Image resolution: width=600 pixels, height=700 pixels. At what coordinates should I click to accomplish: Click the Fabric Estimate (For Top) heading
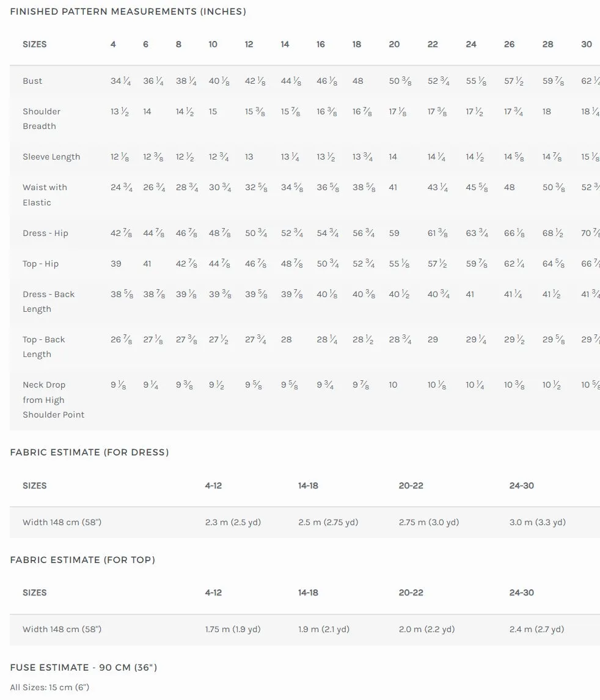coord(82,560)
